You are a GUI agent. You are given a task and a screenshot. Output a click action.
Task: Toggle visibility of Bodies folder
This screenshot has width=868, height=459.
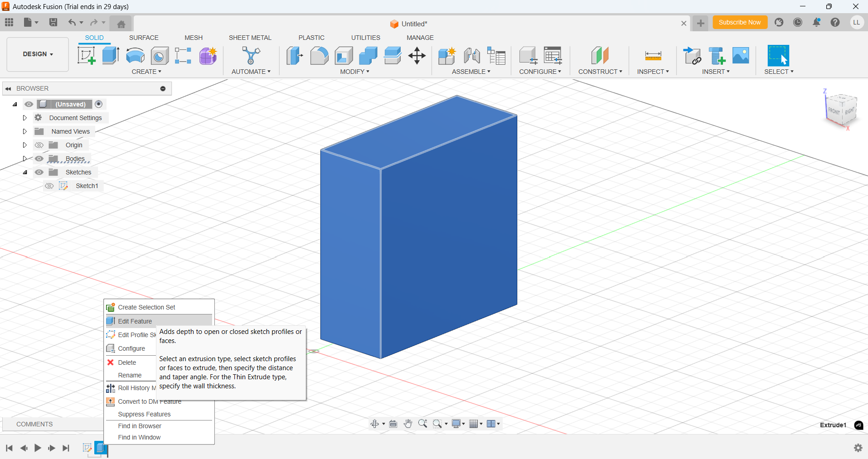pyautogui.click(x=39, y=159)
